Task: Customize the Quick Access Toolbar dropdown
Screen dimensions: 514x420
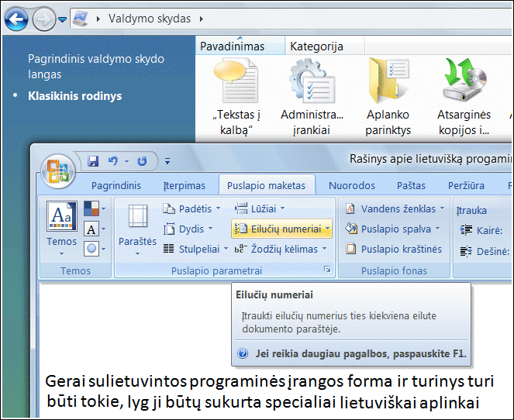Action: point(167,161)
